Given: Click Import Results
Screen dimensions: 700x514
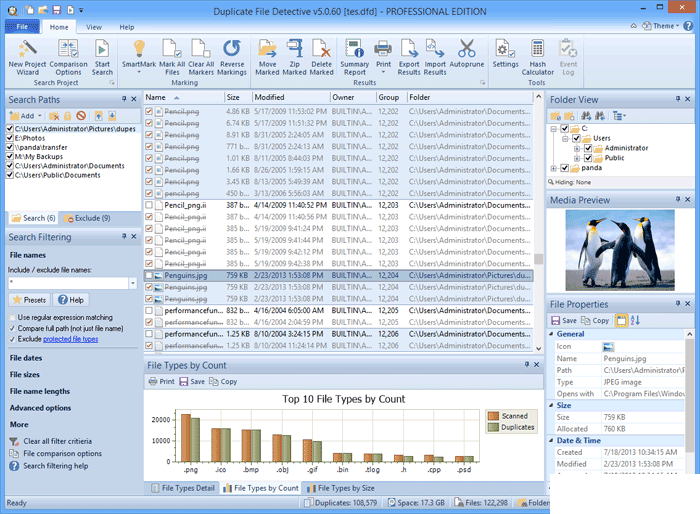Looking at the screenshot, I should pyautogui.click(x=435, y=57).
